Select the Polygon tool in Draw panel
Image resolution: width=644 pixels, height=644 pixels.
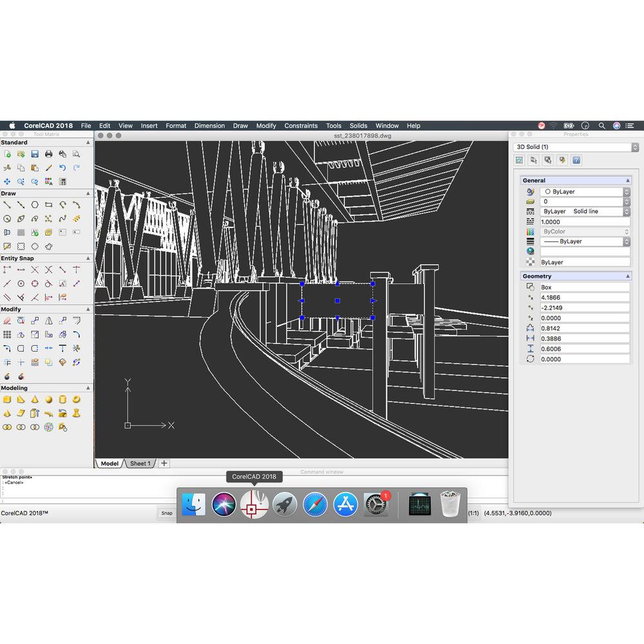34,205
